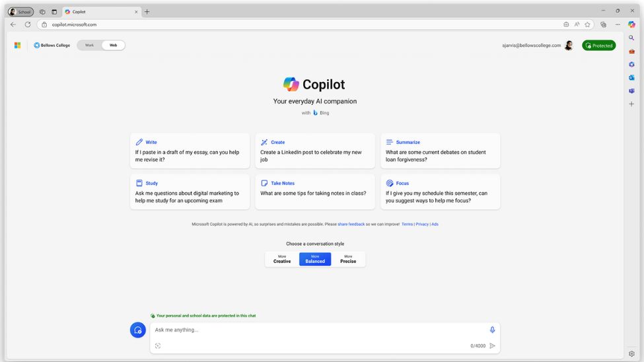The height and width of the screenshot is (362, 644).
Task: Click the 0/4000 character counter
Action: click(x=478, y=346)
